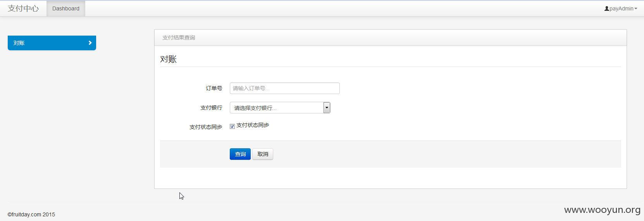Click the user icon beside payAdmin

pos(607,9)
